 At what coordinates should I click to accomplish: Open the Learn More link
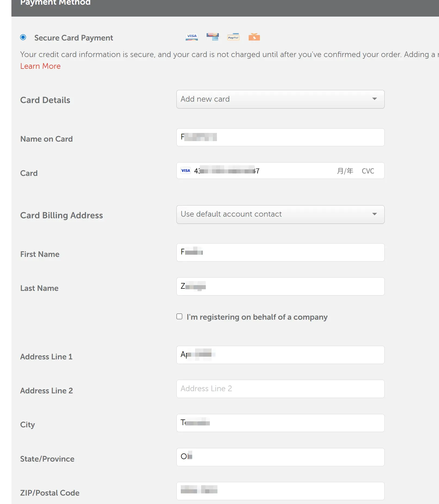(41, 66)
